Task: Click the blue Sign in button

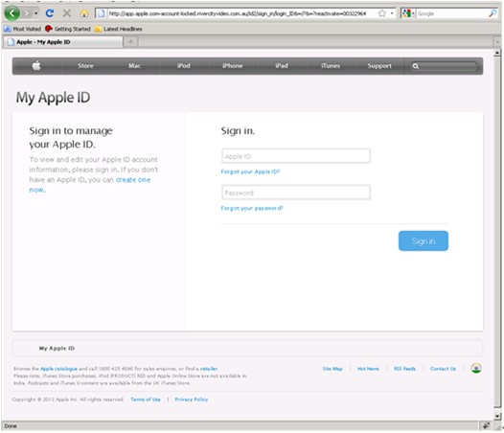Action: click(x=424, y=240)
